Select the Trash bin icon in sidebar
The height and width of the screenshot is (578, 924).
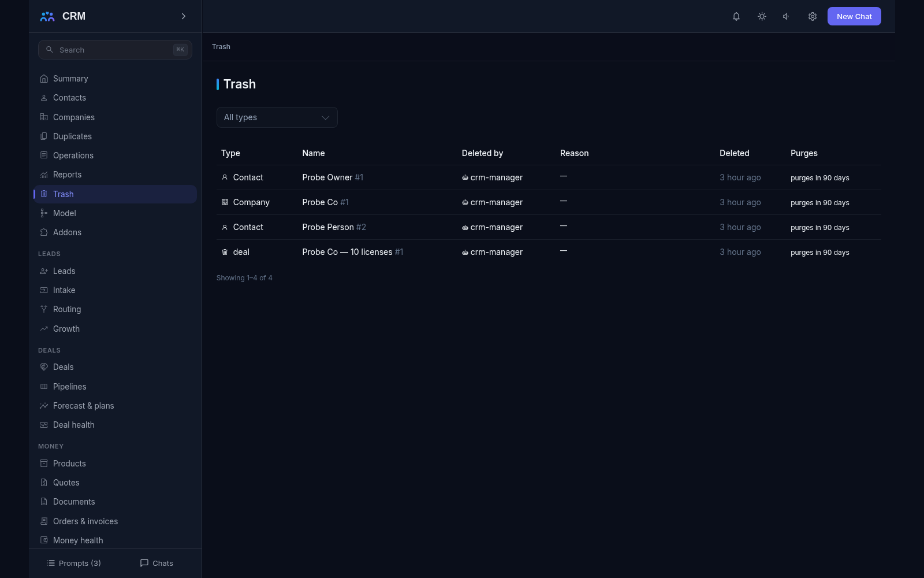44,194
